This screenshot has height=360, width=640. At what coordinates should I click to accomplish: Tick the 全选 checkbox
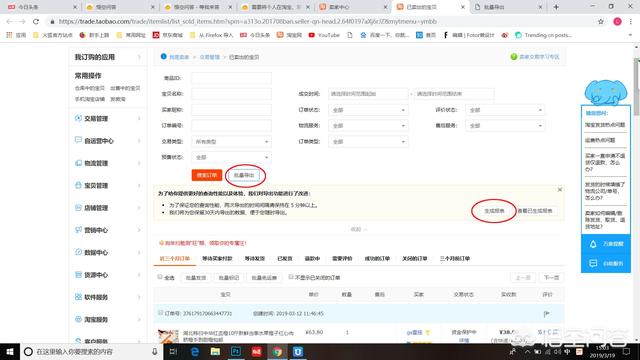coord(160,277)
